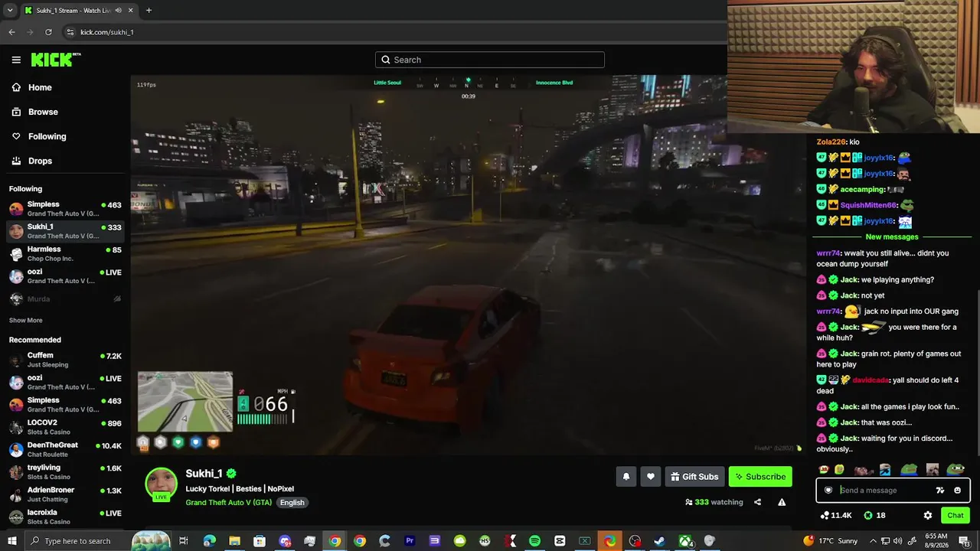Report the stream using warning icon
Viewport: 980px width, 551px height.
point(782,502)
